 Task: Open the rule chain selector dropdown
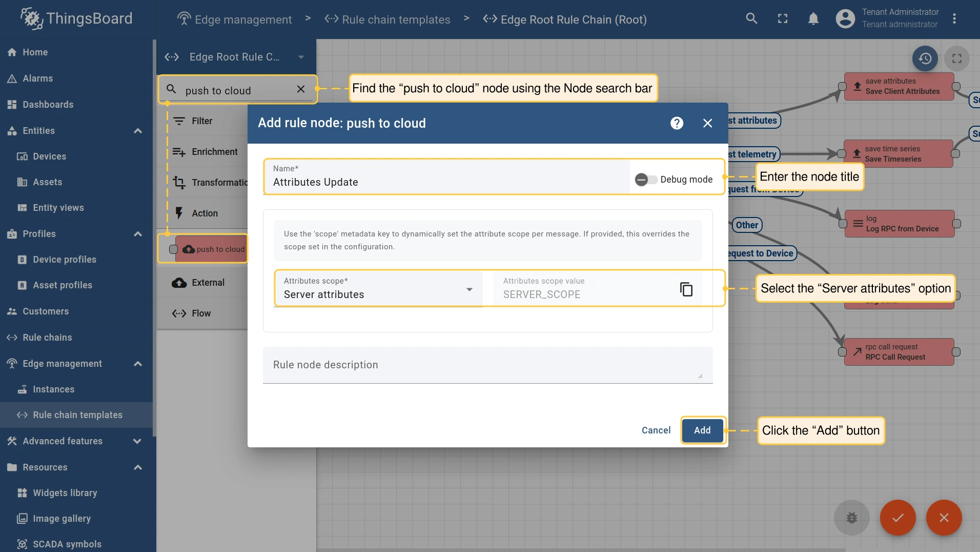tap(301, 57)
